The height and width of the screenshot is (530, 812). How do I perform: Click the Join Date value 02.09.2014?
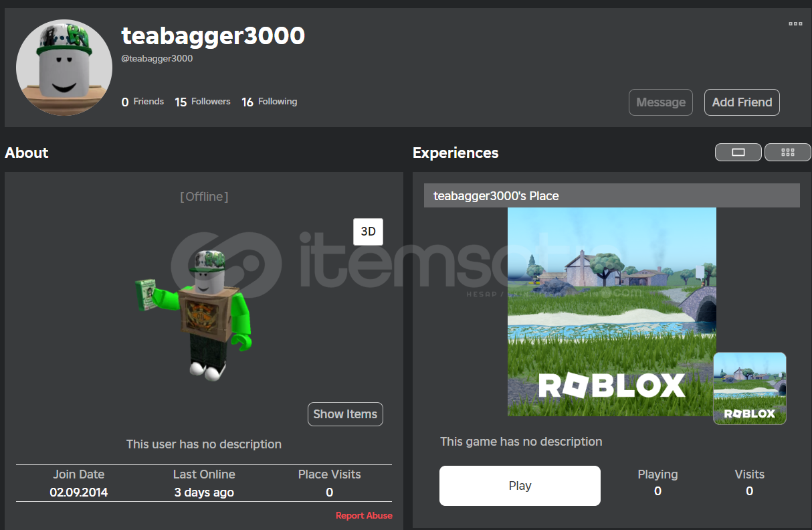tap(79, 493)
